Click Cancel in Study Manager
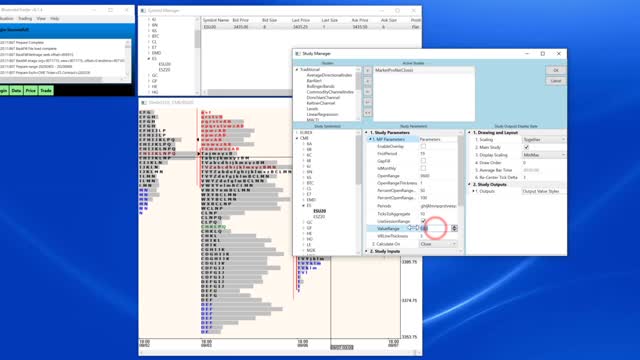The width and height of the screenshot is (640, 360). (556, 81)
